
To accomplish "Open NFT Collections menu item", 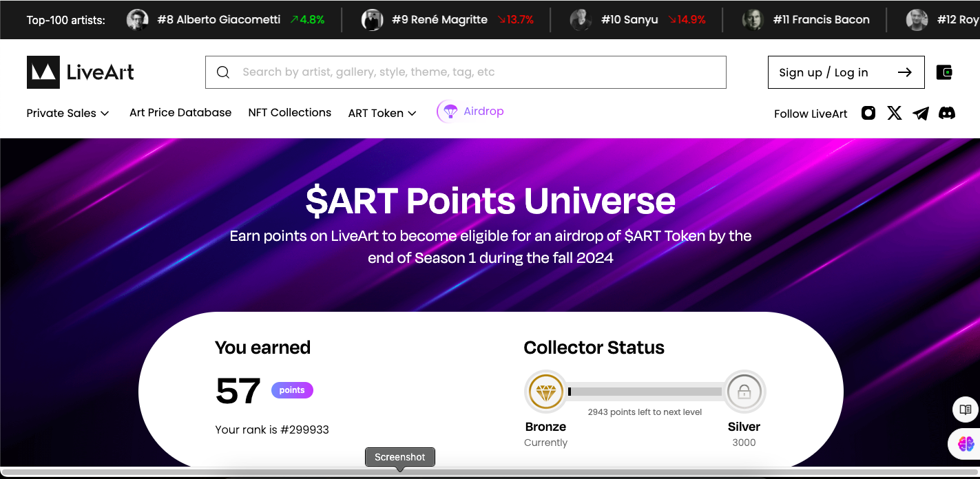I will [290, 112].
